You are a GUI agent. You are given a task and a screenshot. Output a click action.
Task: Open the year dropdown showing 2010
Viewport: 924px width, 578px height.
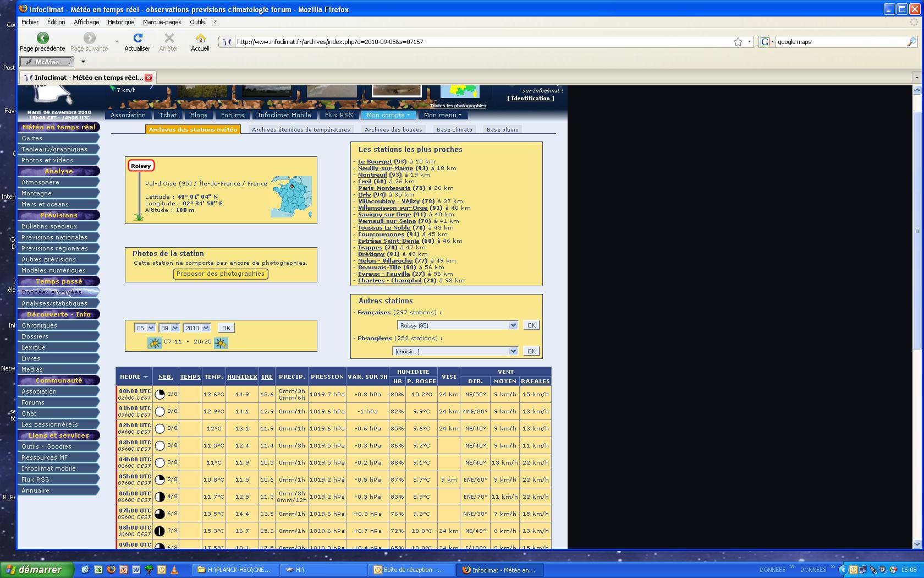(197, 328)
